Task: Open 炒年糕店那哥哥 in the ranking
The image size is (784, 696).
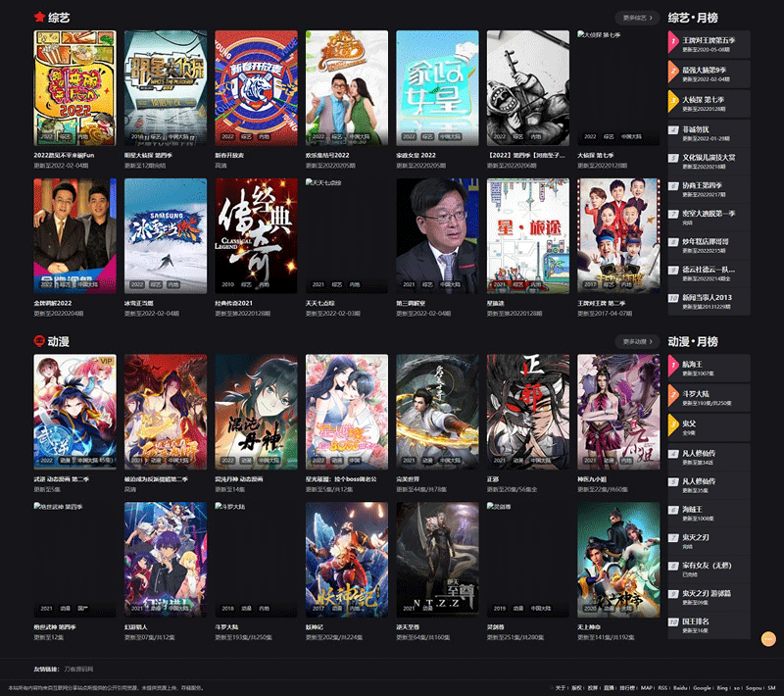Action: click(x=709, y=245)
